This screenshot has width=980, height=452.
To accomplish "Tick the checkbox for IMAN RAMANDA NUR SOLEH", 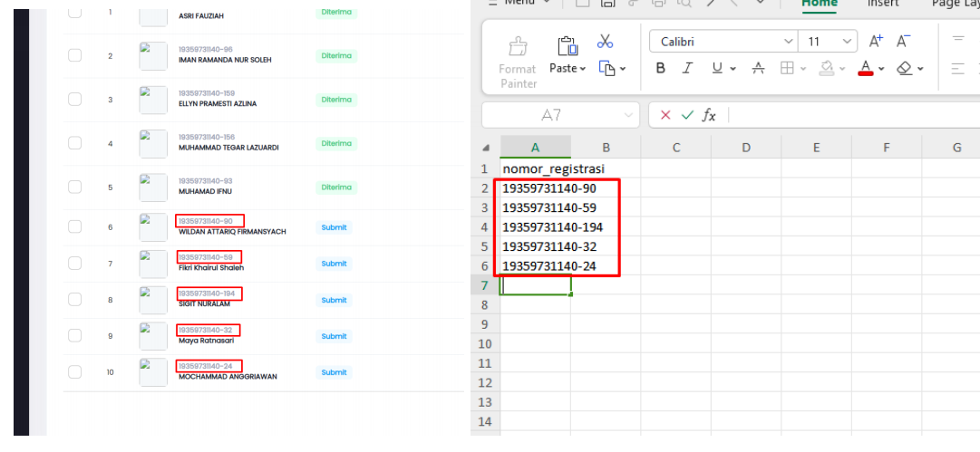I will 76,56.
